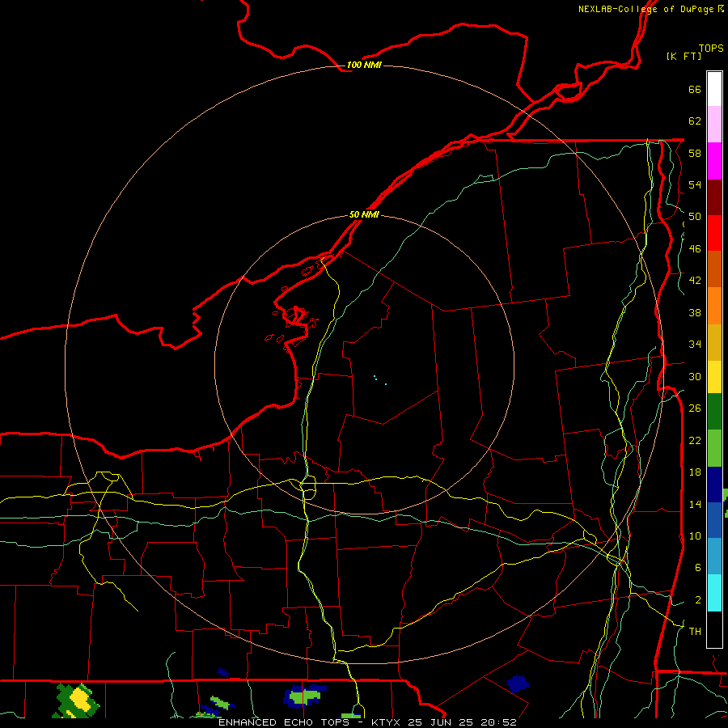The width and height of the screenshot is (728, 728).
Task: Click the "26" legend value
Action: [695, 408]
